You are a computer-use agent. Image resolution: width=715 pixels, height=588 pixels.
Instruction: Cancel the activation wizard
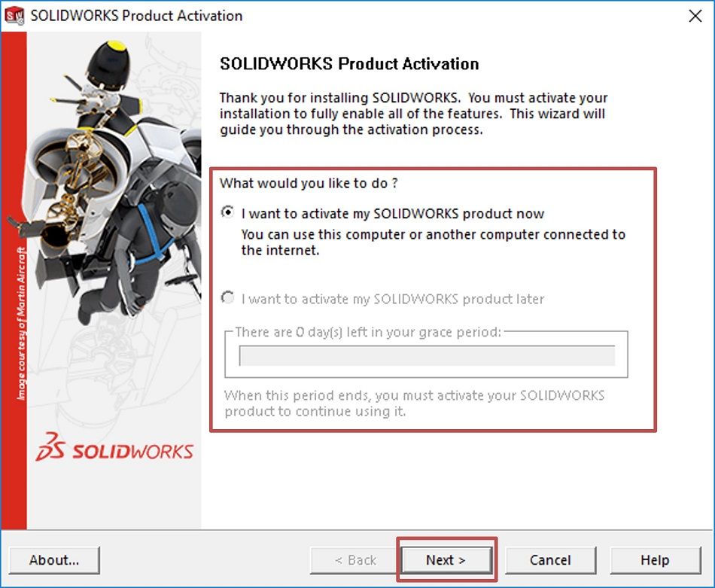[x=550, y=560]
